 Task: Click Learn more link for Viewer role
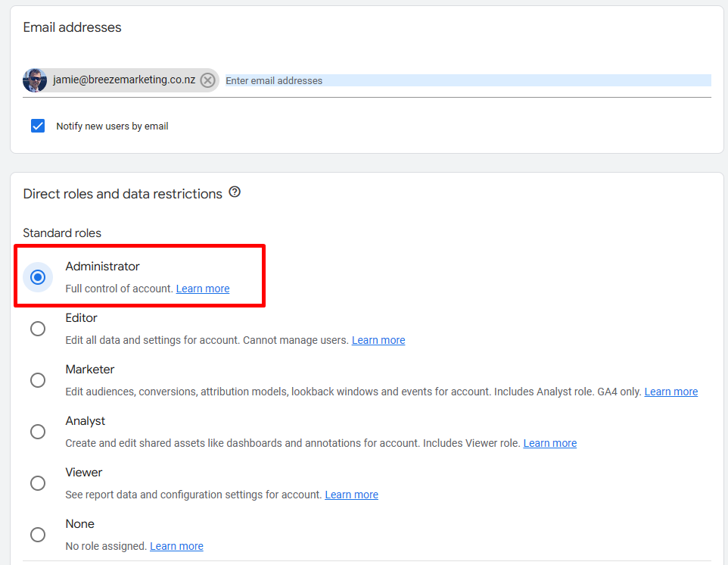pyautogui.click(x=351, y=495)
